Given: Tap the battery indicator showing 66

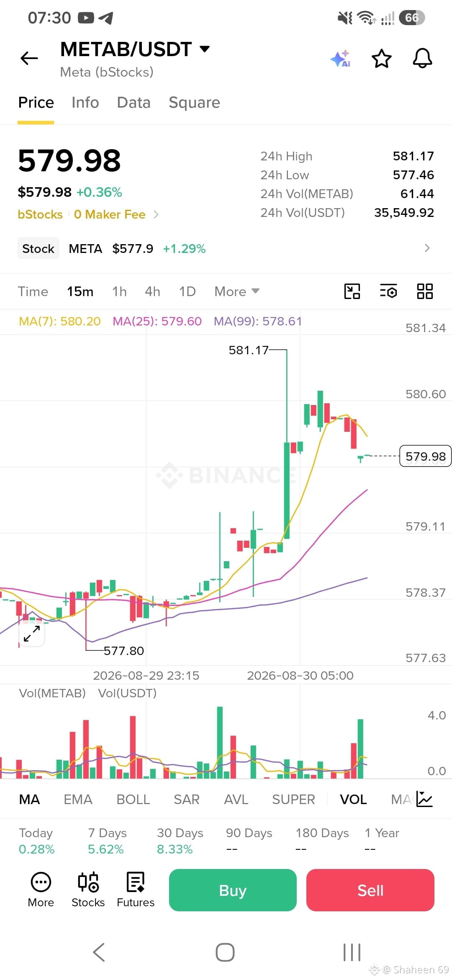Looking at the screenshot, I should coord(412,18).
